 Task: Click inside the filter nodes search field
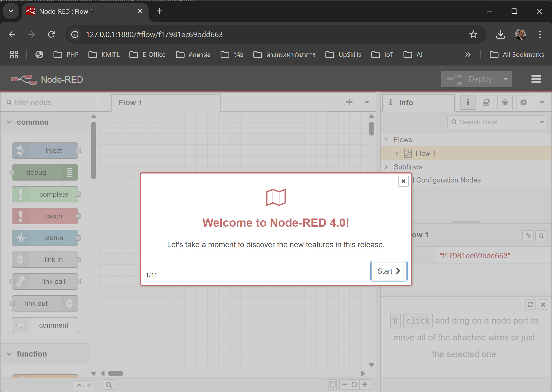click(x=49, y=102)
